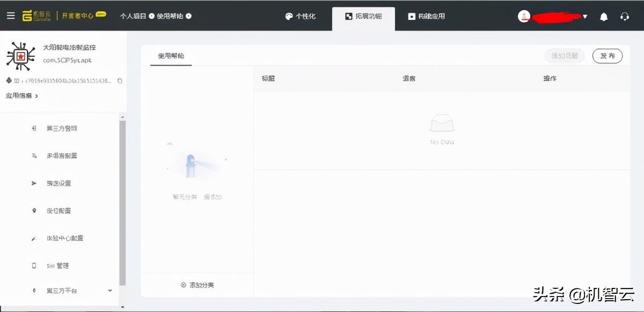Click the SN 管理 device icon
This screenshot has height=312, width=644.
(33, 265)
